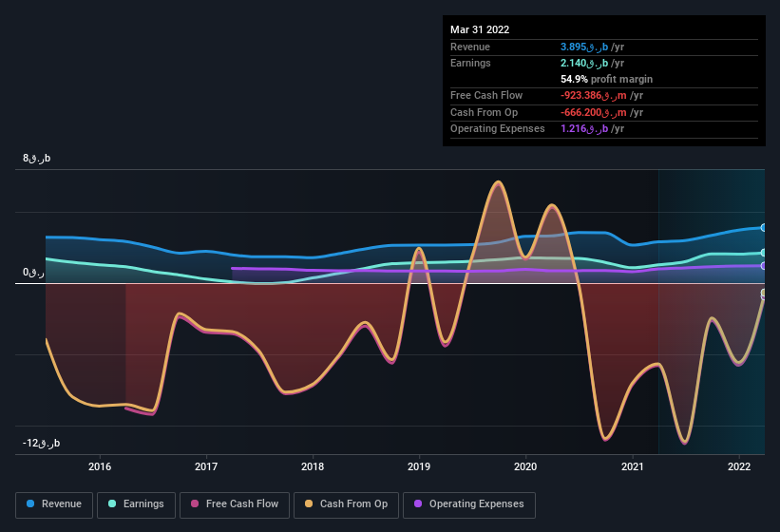
Task: Select the 2019 x-axis label
Action: tap(420, 466)
